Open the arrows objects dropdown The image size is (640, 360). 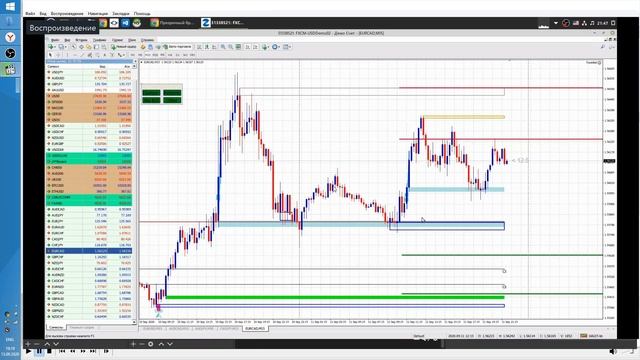click(120, 55)
